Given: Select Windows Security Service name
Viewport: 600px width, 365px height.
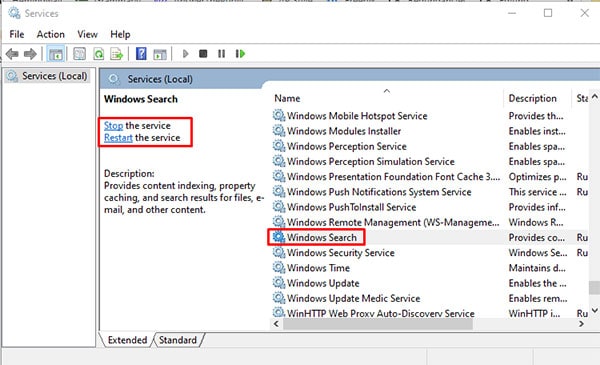Looking at the screenshot, I should tap(341, 253).
